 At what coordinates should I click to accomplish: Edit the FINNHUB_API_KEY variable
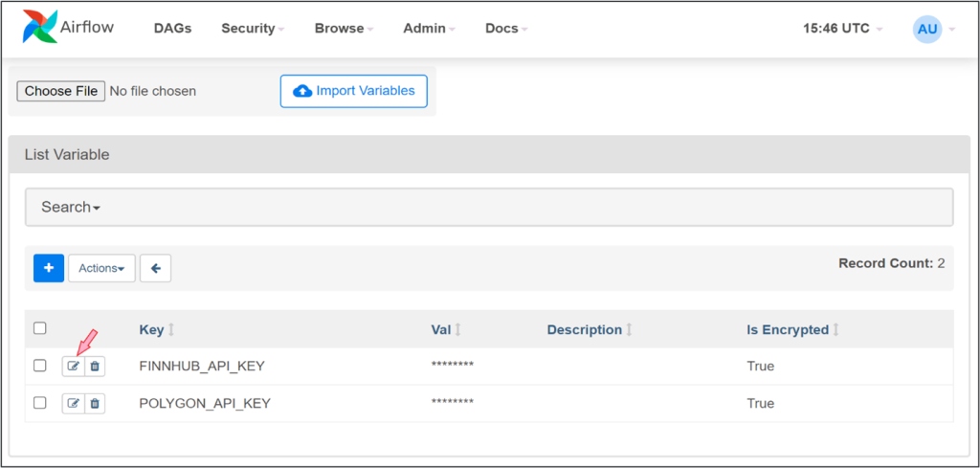click(x=74, y=366)
